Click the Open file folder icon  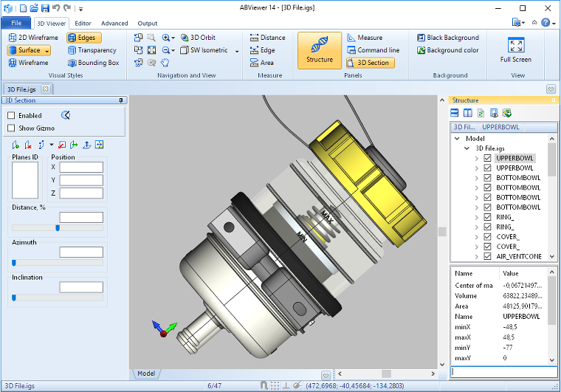pyautogui.click(x=34, y=8)
